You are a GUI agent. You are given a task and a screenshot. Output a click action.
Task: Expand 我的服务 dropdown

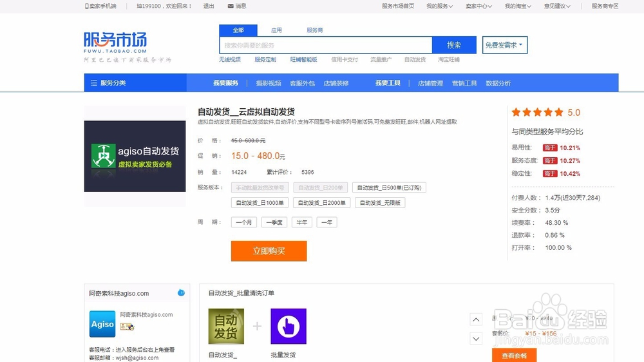click(439, 6)
